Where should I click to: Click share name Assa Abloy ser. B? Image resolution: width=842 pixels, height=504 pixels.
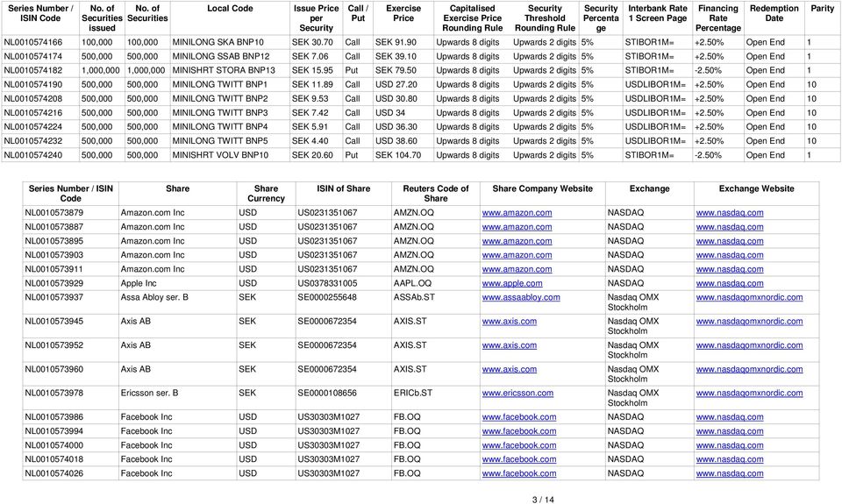pos(154,297)
